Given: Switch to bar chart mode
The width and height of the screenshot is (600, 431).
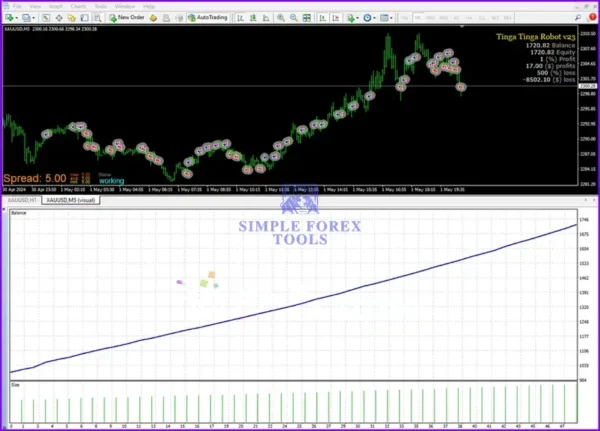Looking at the screenshot, I should pyautogui.click(x=240, y=18).
